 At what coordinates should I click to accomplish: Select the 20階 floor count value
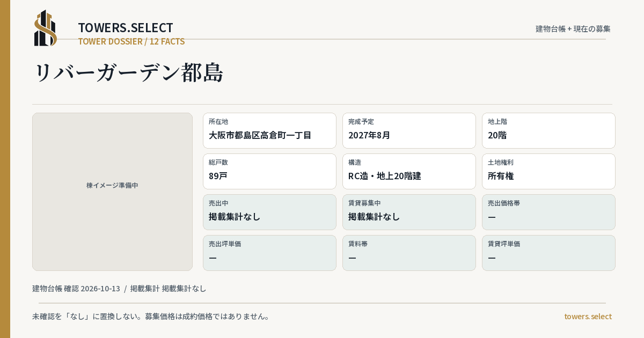pyautogui.click(x=497, y=135)
